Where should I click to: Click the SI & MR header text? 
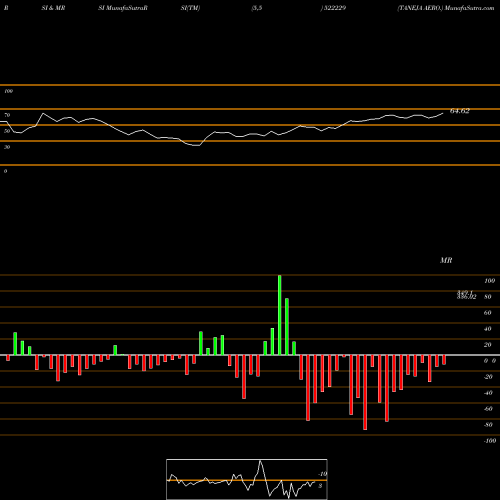tap(53, 8)
